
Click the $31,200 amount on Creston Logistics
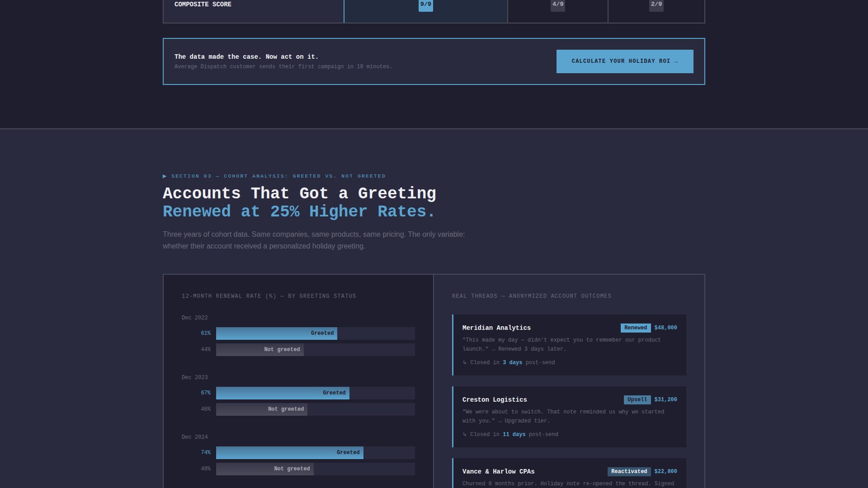(665, 400)
